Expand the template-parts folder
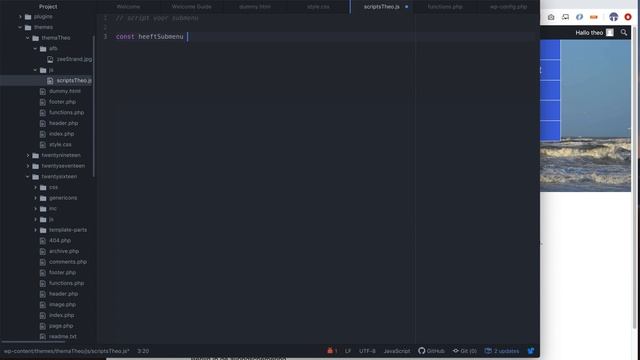 point(35,230)
